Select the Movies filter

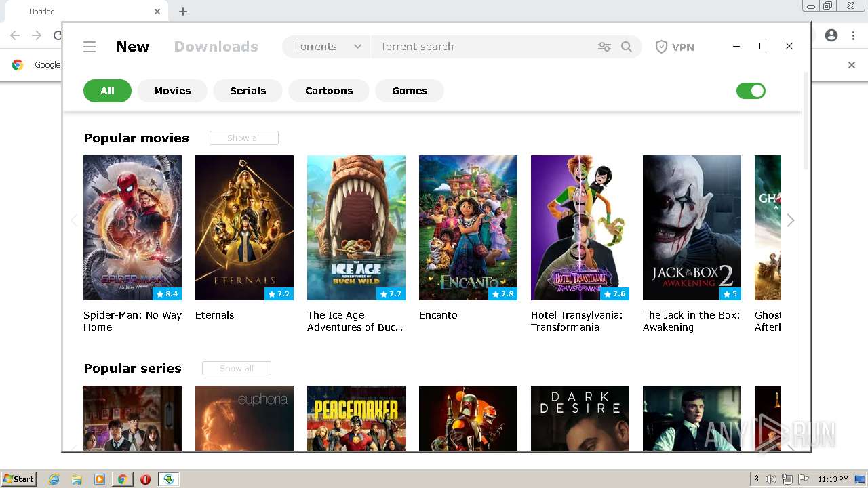point(172,91)
